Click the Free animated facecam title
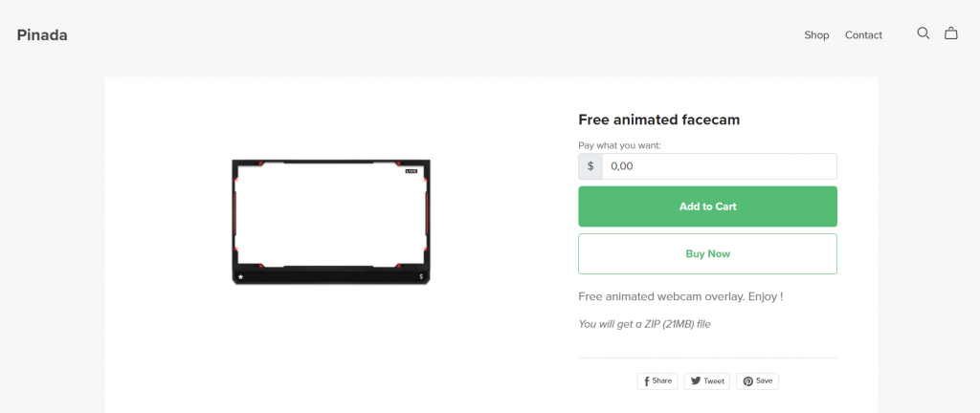 pyautogui.click(x=659, y=120)
